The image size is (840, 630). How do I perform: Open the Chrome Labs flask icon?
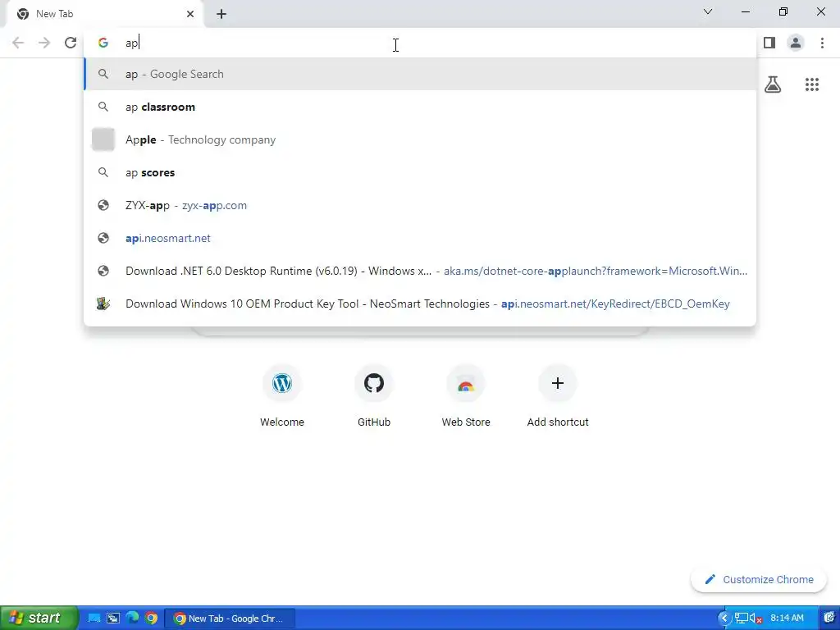[773, 84]
